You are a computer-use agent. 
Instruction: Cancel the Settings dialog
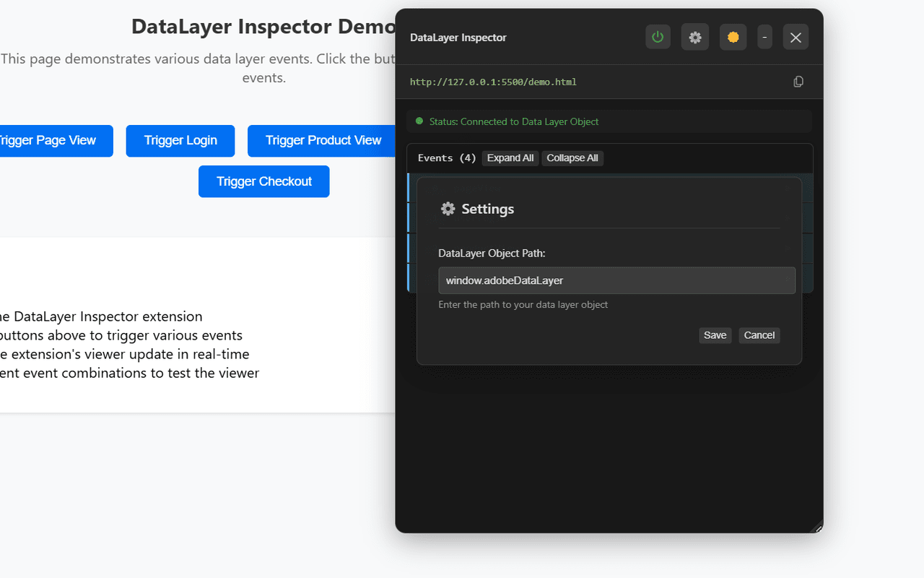pyautogui.click(x=759, y=335)
